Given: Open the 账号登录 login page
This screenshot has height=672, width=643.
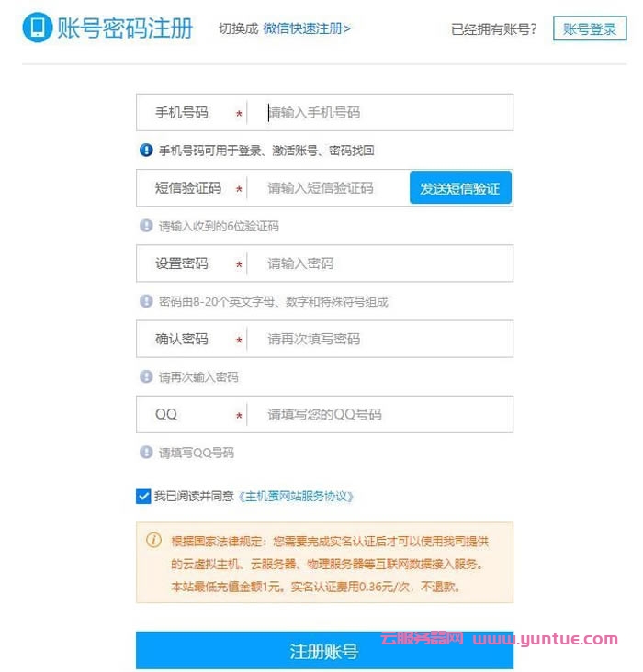Looking at the screenshot, I should tap(590, 28).
